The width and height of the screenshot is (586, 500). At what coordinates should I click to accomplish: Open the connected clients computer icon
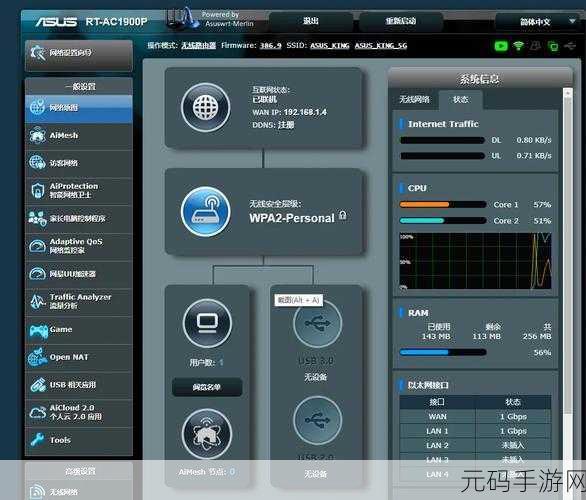click(207, 323)
